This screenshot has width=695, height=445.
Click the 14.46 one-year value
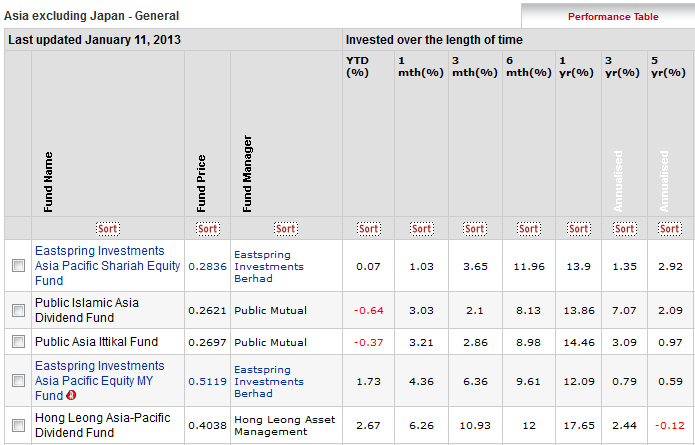click(578, 342)
